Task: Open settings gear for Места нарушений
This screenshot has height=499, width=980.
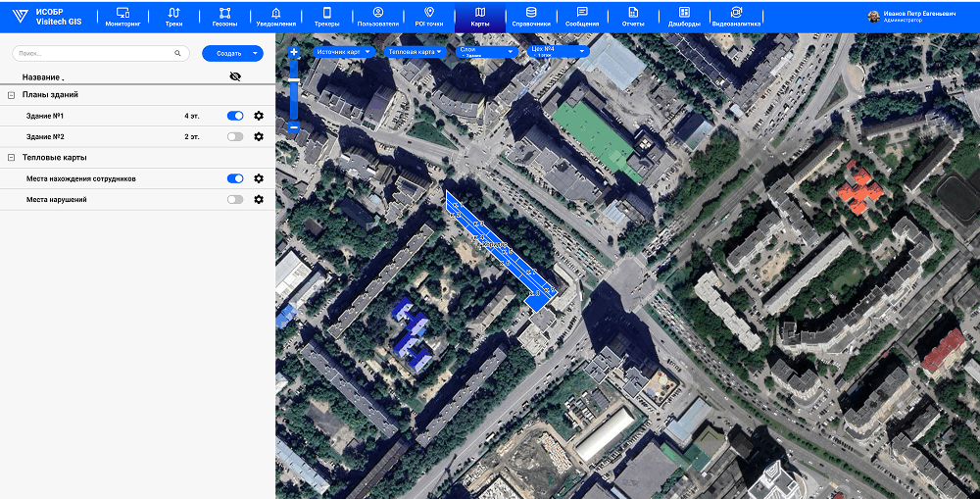Action: pyautogui.click(x=259, y=200)
